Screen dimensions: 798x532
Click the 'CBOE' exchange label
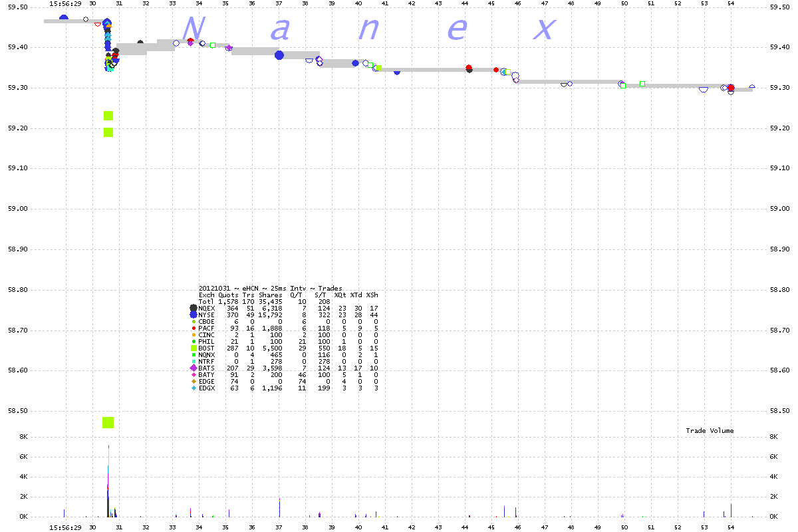click(207, 321)
